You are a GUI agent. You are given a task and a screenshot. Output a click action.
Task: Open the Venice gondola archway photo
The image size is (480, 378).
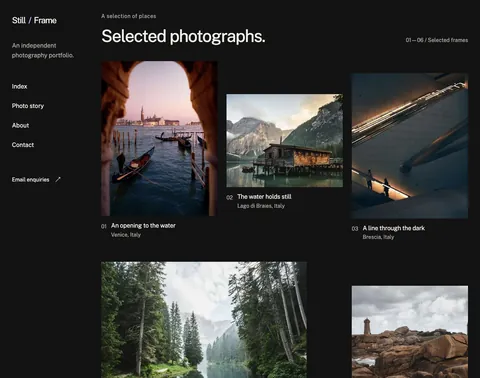159,138
